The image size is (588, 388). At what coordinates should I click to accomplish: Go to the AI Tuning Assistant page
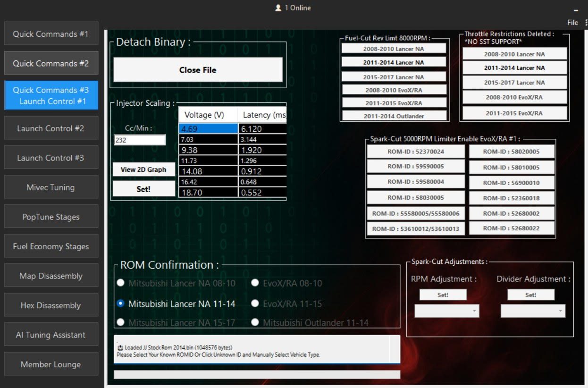[51, 335]
